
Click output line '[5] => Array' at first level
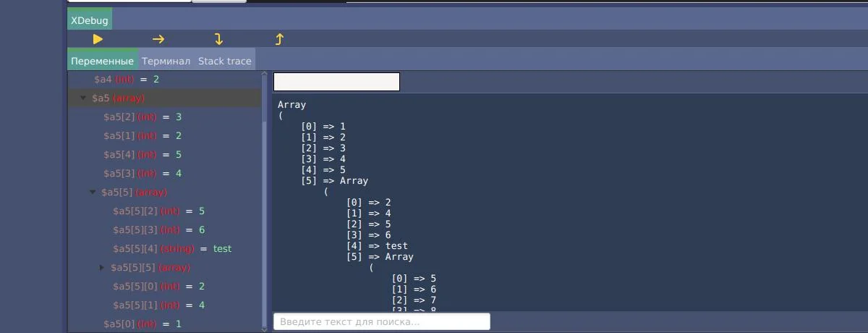tap(334, 181)
